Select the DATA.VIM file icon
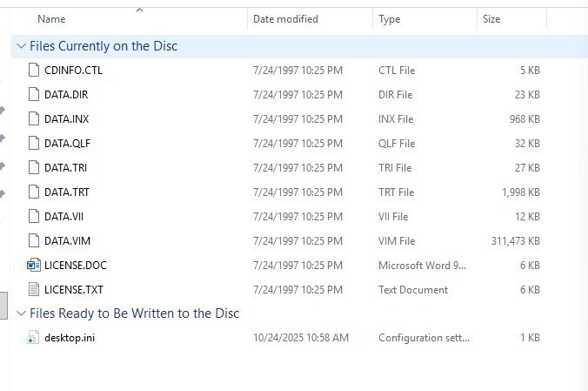588x391 pixels. (x=34, y=240)
